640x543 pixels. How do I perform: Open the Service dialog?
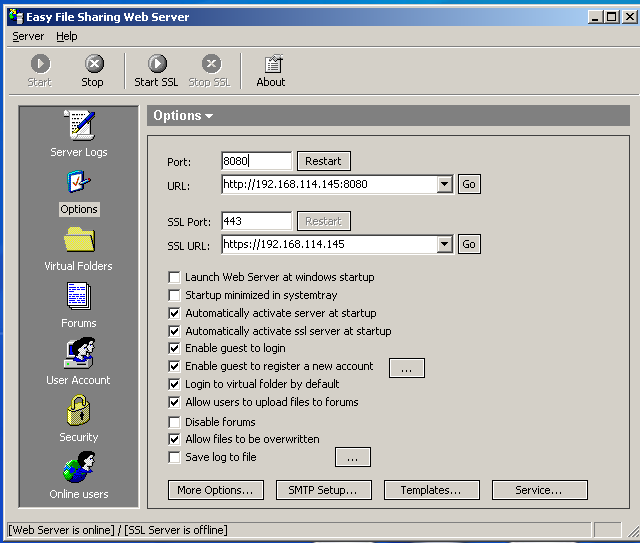[x=540, y=490]
